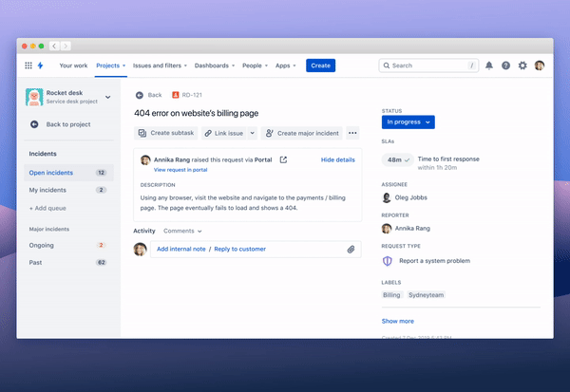The image size is (570, 392).
Task: Click the Hide details link
Action: [337, 159]
